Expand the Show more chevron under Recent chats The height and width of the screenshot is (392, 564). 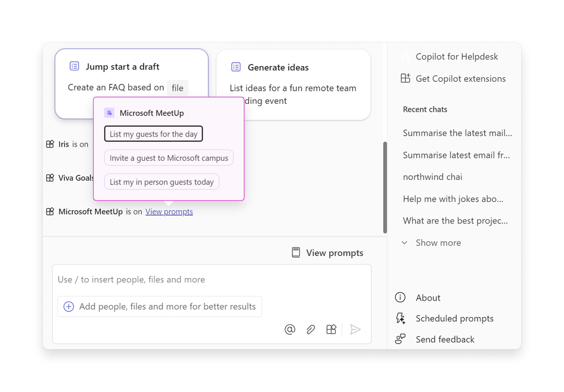tap(404, 243)
